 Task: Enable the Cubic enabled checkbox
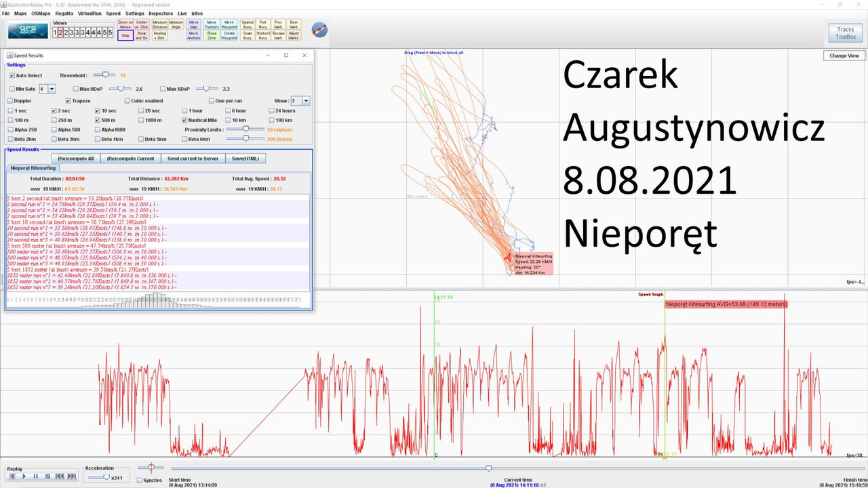tap(126, 100)
